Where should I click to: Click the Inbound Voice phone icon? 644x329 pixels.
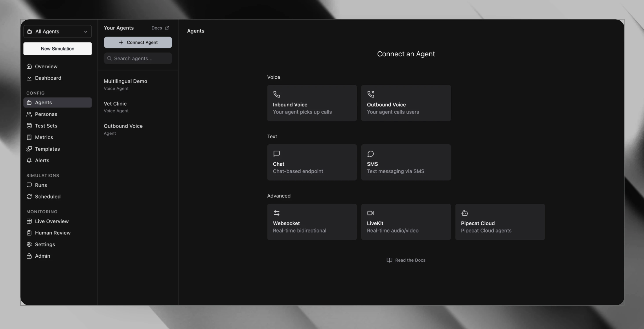[x=277, y=94]
